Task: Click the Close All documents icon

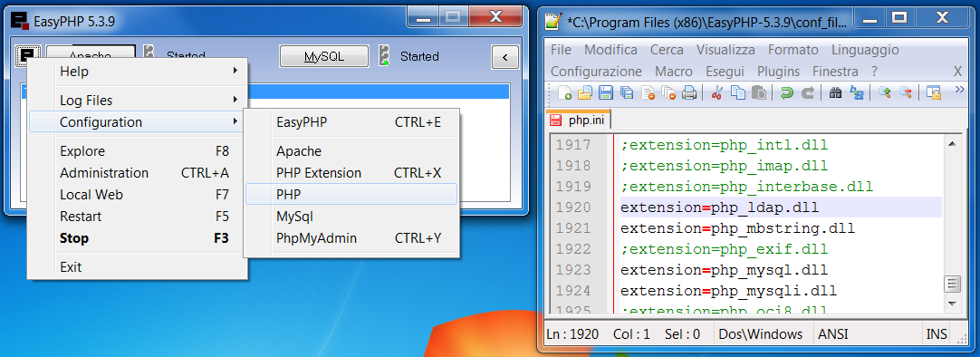Action: [x=668, y=93]
